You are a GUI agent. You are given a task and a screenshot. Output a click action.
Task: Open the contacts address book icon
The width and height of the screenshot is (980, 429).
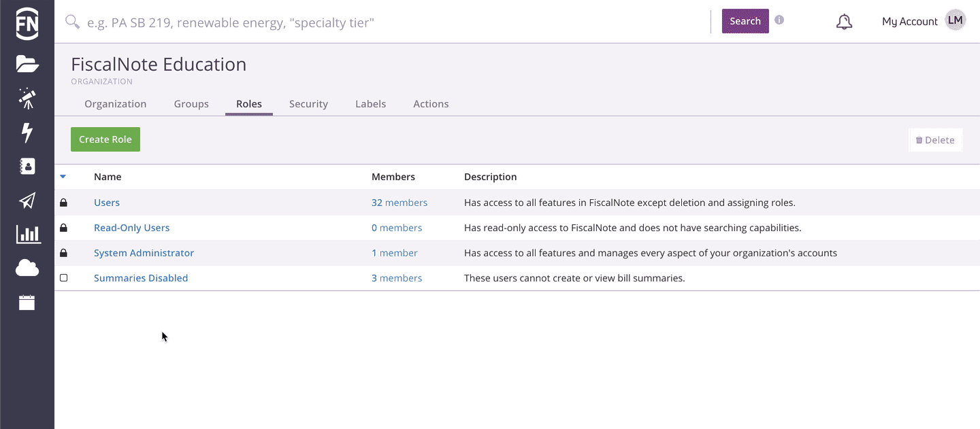tap(27, 167)
